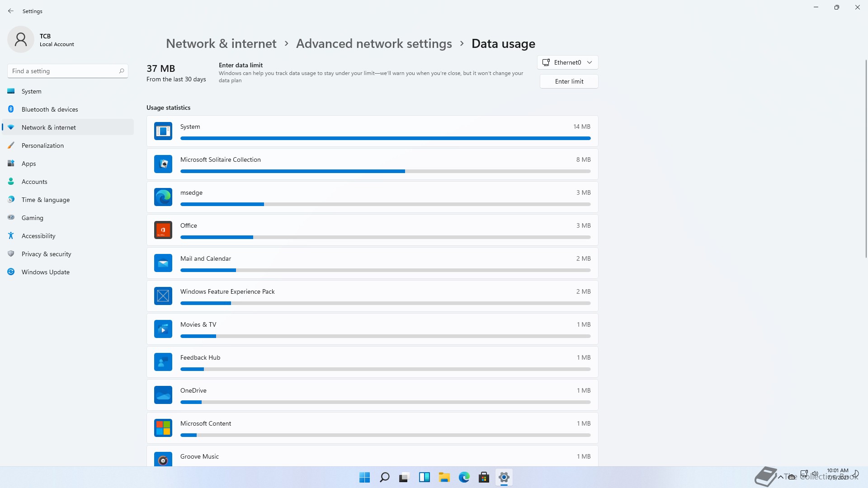Click the Microsoft Solitaire Collection icon
Viewport: 868px width, 488px height.
(x=163, y=164)
